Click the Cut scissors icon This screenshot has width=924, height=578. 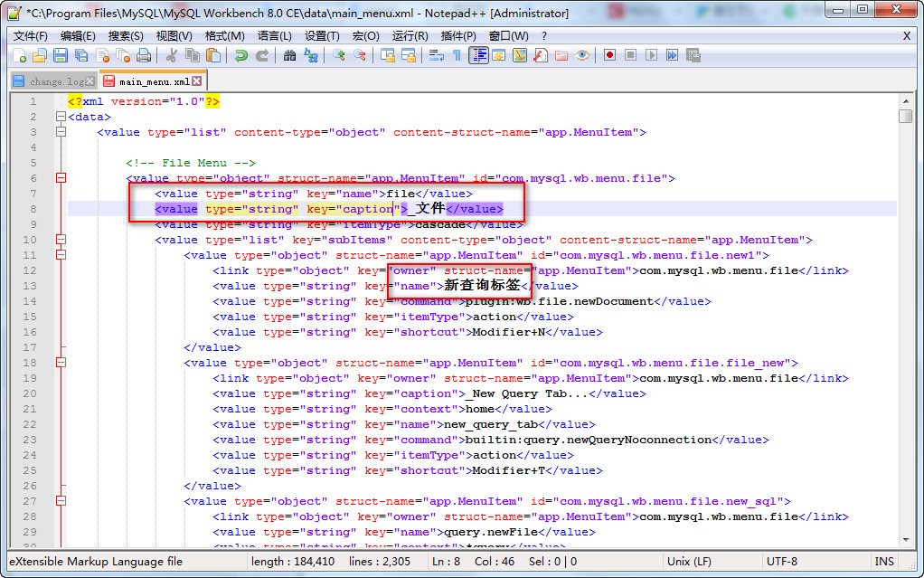(171, 56)
